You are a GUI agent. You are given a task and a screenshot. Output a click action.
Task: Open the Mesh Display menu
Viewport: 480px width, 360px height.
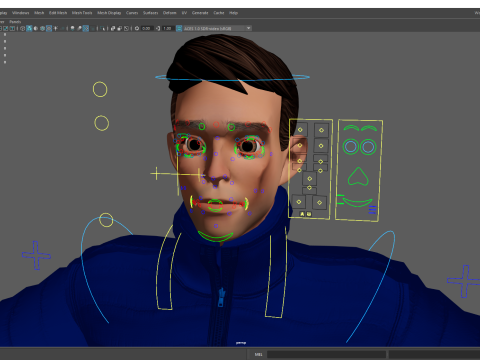109,13
